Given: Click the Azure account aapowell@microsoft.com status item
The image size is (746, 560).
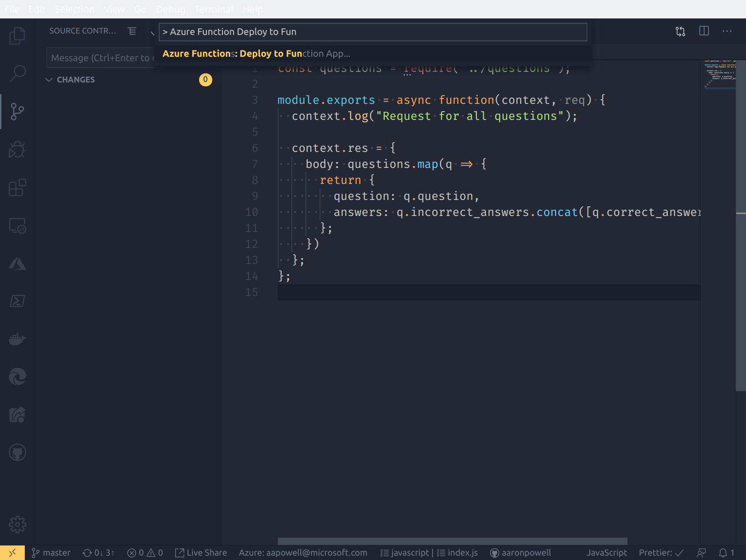Looking at the screenshot, I should (x=303, y=553).
